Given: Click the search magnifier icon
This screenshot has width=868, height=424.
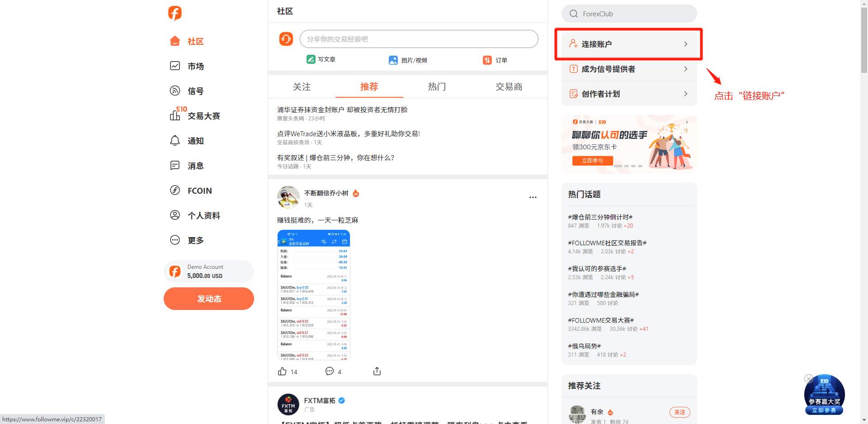Looking at the screenshot, I should tap(574, 14).
